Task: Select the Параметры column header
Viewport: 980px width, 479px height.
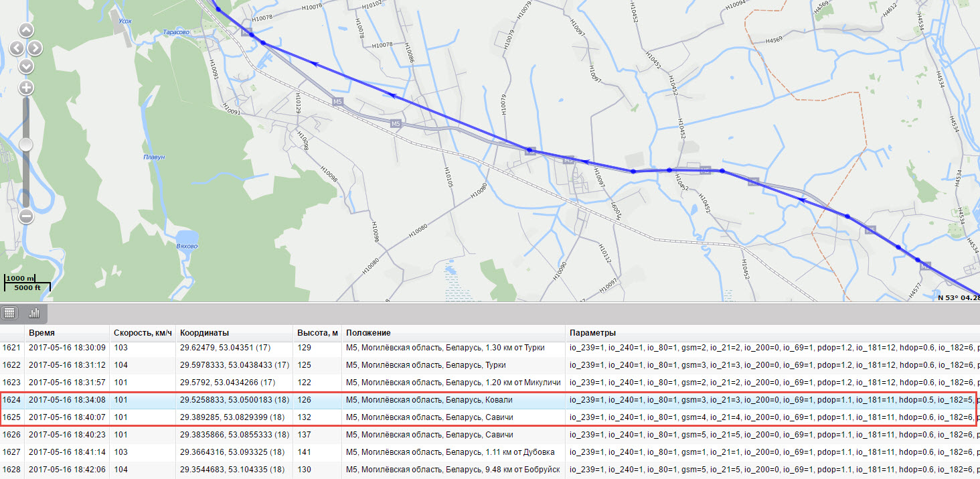Action: 592,333
